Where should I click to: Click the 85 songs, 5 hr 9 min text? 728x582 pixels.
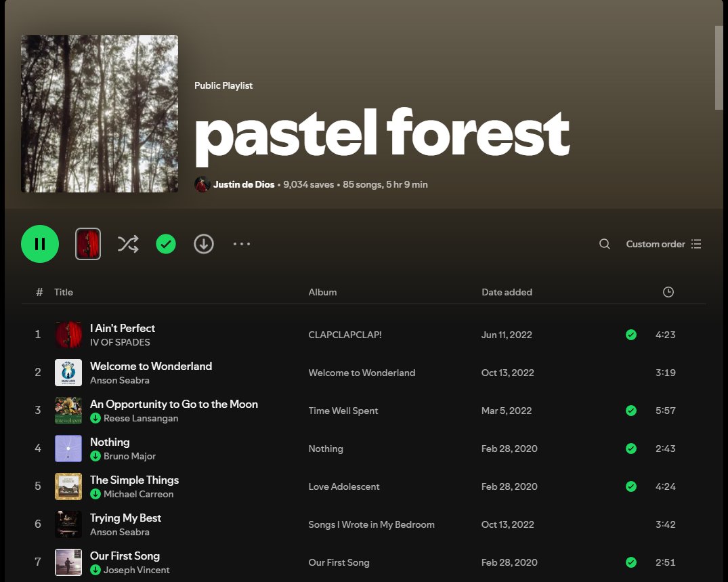[x=385, y=184]
